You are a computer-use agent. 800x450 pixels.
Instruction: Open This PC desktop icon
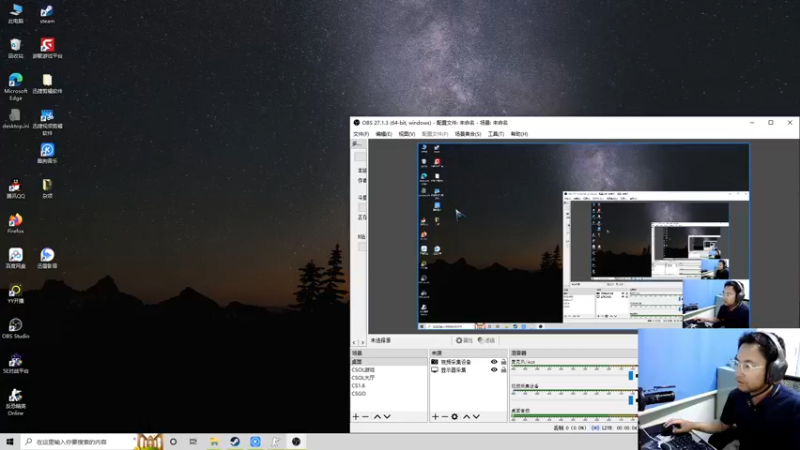pyautogui.click(x=16, y=13)
